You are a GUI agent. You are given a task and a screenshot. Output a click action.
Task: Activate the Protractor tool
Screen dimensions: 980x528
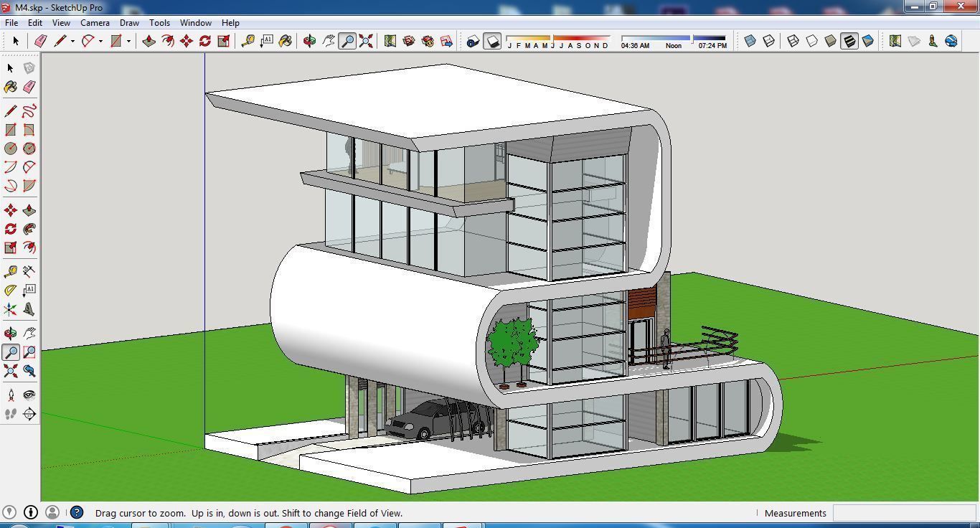coord(10,290)
